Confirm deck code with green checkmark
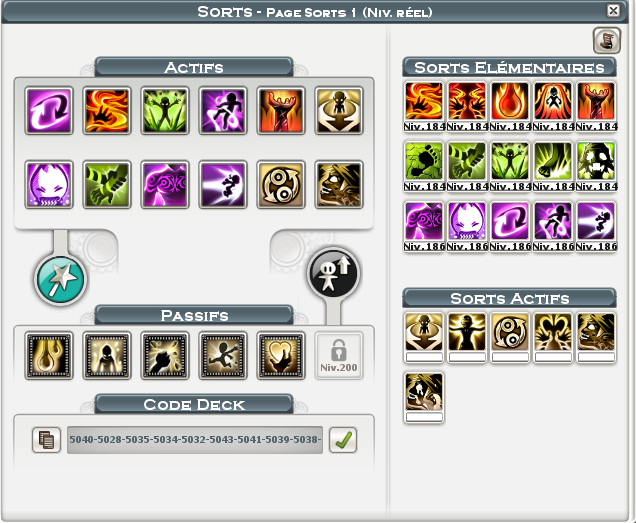The image size is (636, 523). coord(343,439)
